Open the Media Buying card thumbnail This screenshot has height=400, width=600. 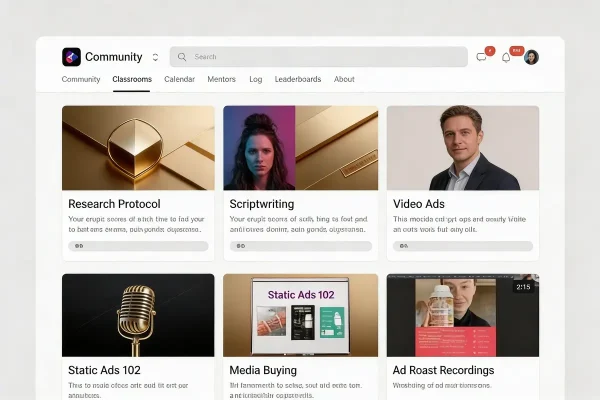click(301, 315)
